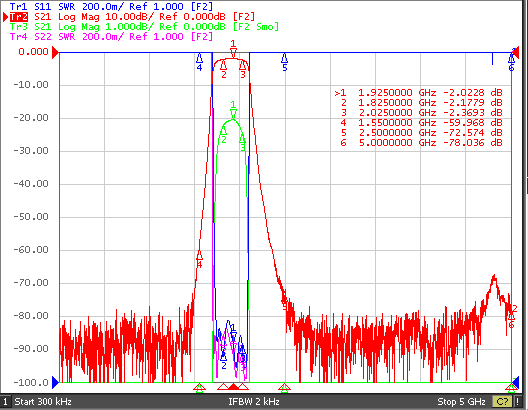The image size is (528, 410).
Task: Click the red reference level arrow at 0.000
Action: point(55,52)
